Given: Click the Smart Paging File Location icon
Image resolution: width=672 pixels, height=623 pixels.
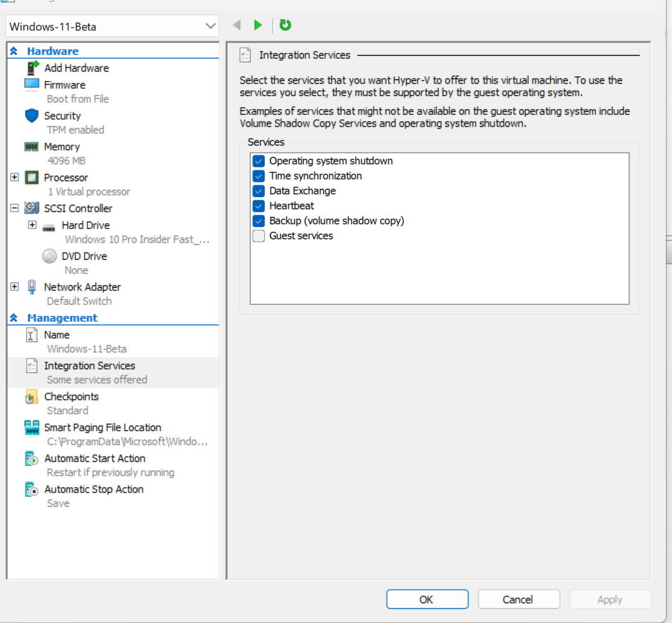Looking at the screenshot, I should [x=32, y=427].
